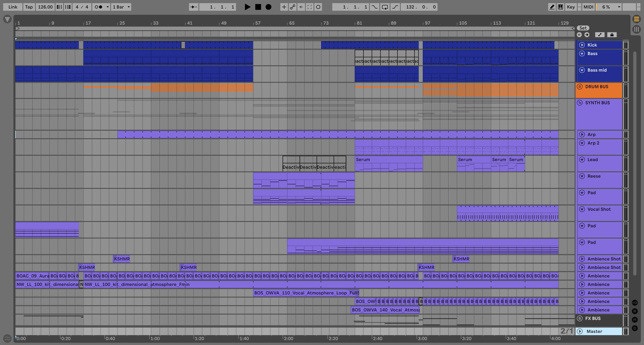
Task: Toggle the Computer MIDI Keyboard icon
Action: point(560,7)
